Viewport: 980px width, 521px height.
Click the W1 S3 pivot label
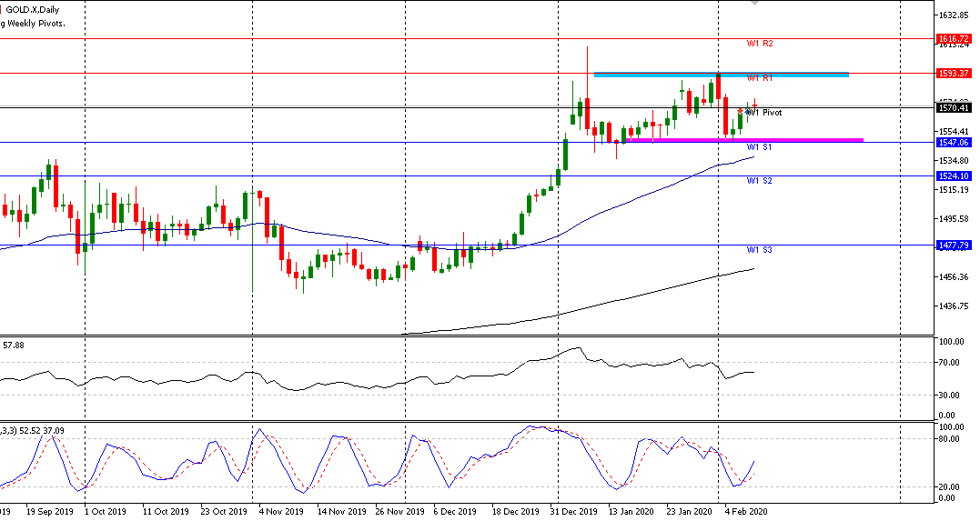point(760,250)
